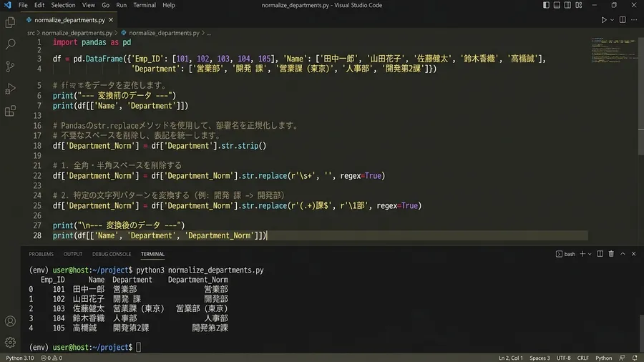Change line ending via CRLF status
Viewport: 644px width, 362px height.
click(x=582, y=358)
